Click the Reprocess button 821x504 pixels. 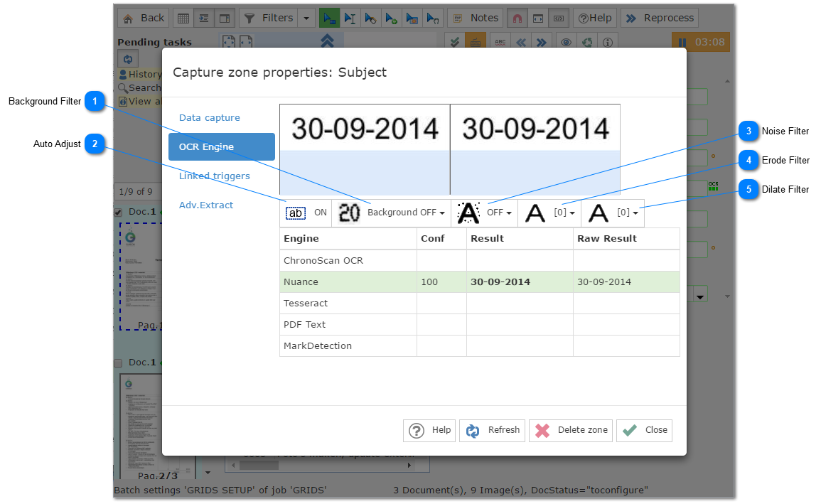(x=660, y=18)
